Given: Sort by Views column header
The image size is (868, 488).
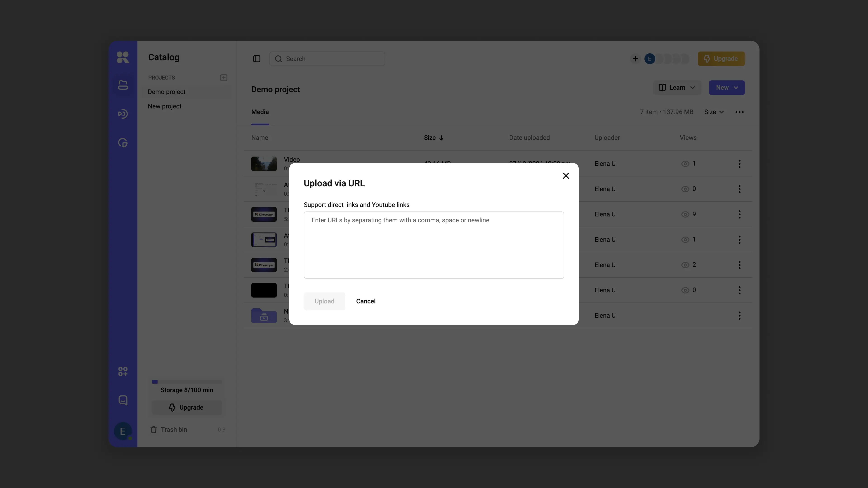Looking at the screenshot, I should (688, 138).
